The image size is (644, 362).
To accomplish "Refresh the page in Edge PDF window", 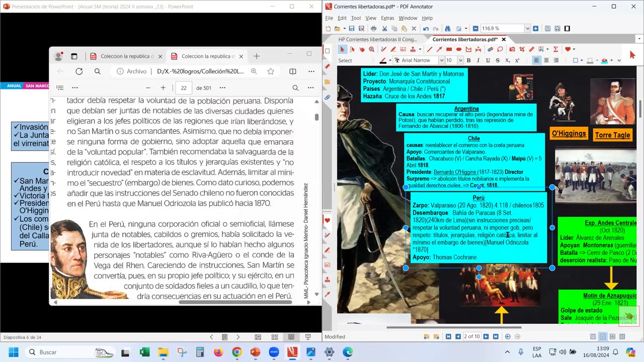I will [79, 71].
